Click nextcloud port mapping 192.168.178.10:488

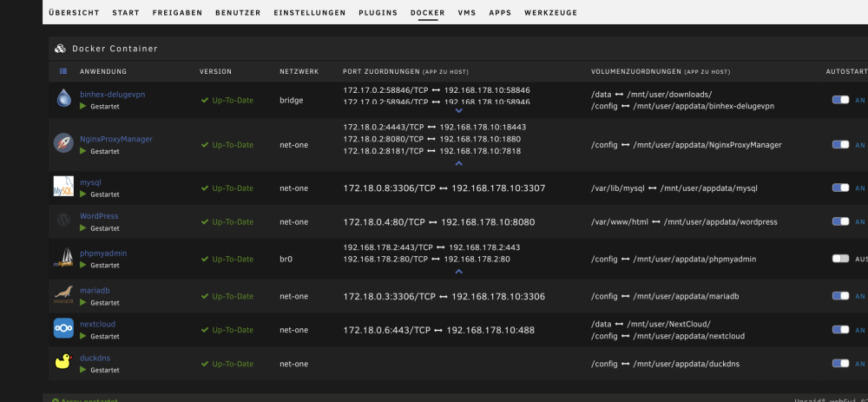pos(490,330)
